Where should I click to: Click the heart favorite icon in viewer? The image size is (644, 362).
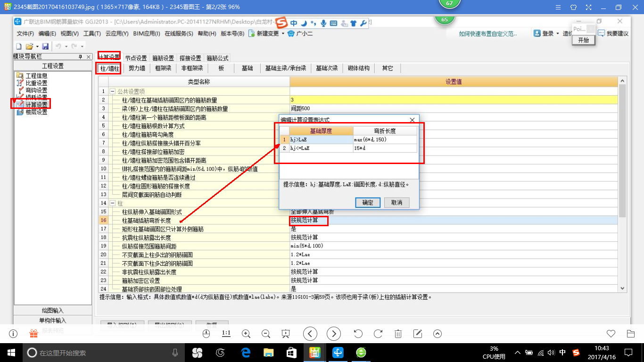pyautogui.click(x=611, y=334)
